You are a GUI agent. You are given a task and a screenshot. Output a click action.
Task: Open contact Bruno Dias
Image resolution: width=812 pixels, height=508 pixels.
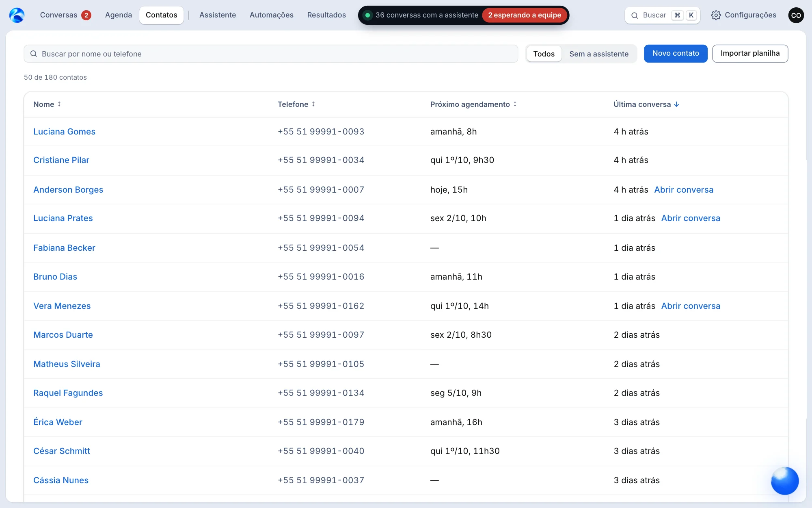pos(55,277)
